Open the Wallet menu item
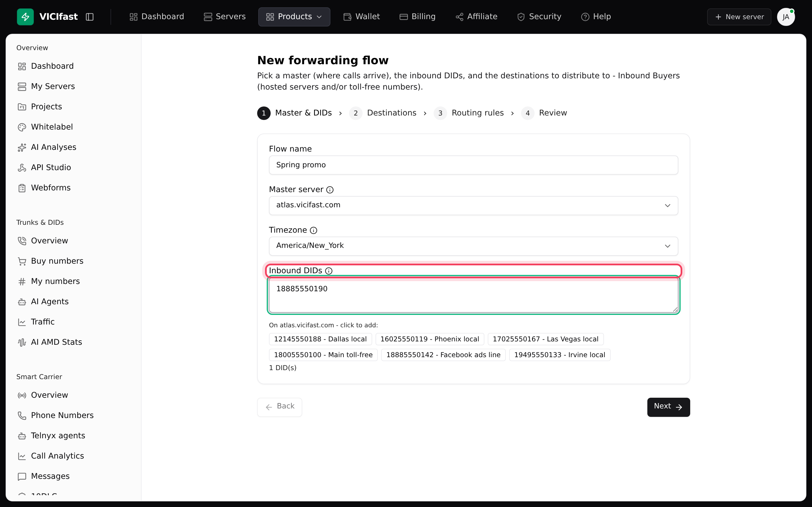Viewport: 812px width, 507px height. click(x=362, y=17)
